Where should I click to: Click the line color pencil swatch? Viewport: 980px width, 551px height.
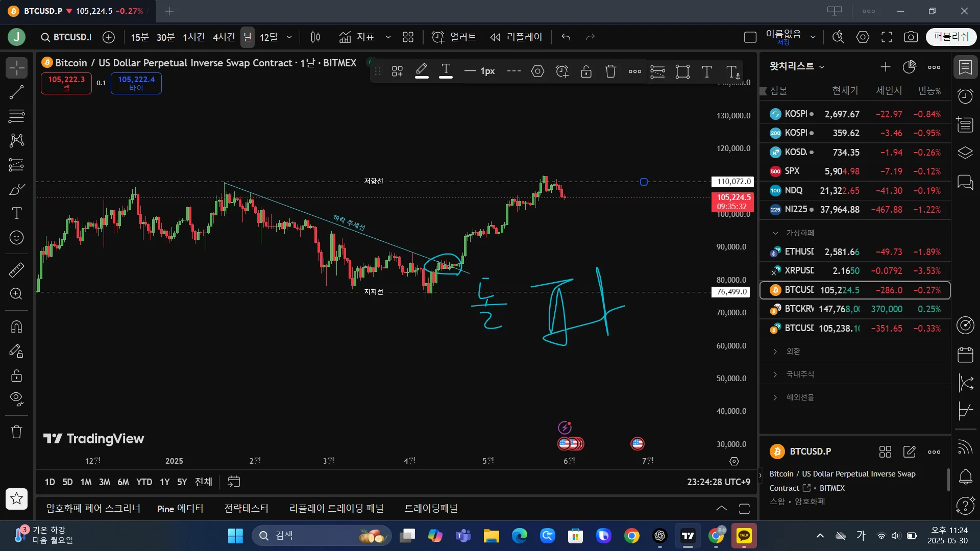click(x=422, y=70)
